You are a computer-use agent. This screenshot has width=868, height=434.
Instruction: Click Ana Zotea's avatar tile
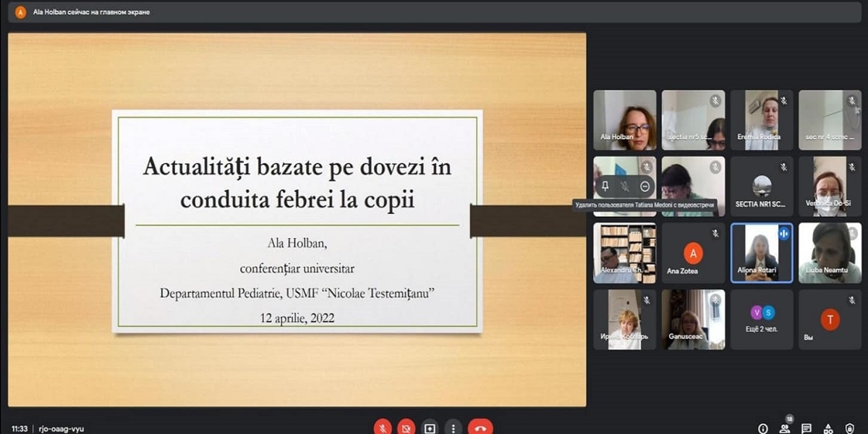click(693, 252)
